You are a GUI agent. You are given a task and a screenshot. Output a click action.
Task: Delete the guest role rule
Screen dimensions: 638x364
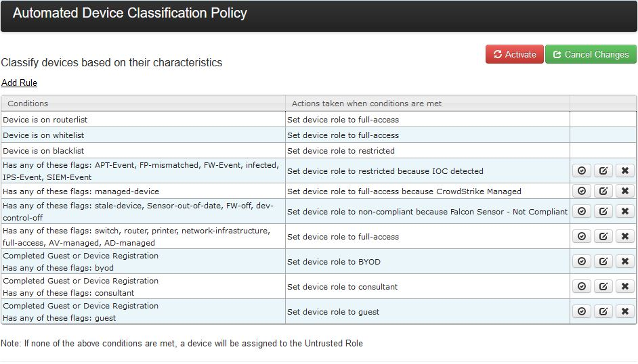click(x=624, y=312)
